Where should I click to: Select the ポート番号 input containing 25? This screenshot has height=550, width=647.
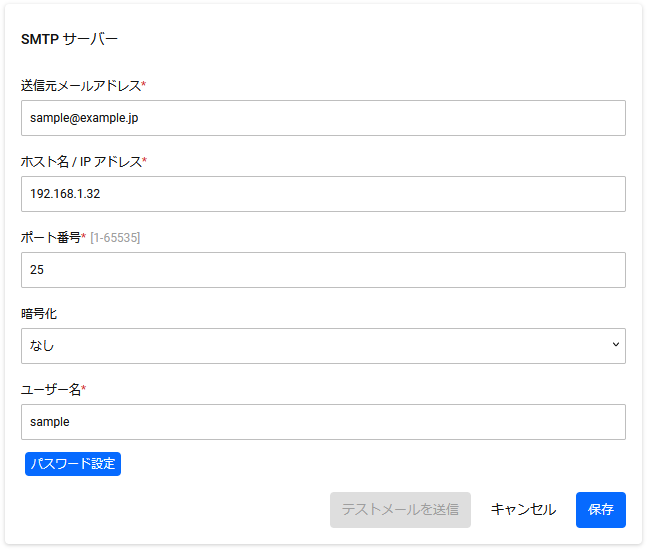(x=323, y=270)
